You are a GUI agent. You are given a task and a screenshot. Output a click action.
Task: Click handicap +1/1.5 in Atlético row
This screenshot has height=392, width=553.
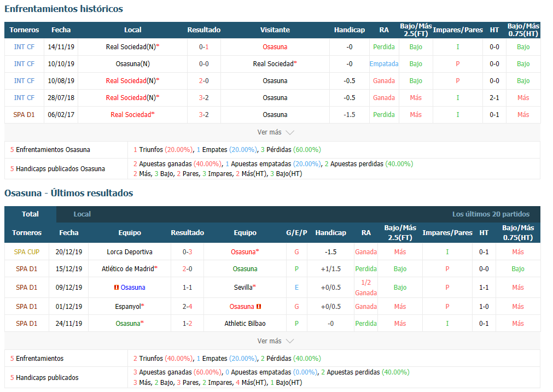click(x=330, y=268)
